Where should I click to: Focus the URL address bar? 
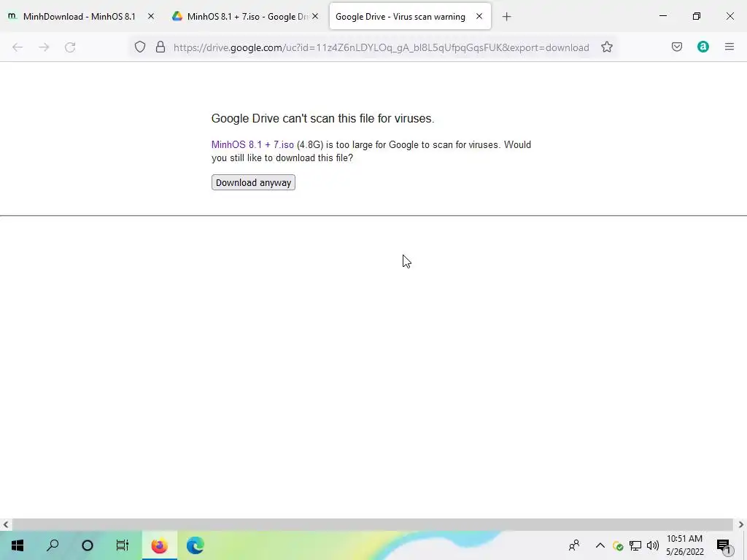(381, 47)
